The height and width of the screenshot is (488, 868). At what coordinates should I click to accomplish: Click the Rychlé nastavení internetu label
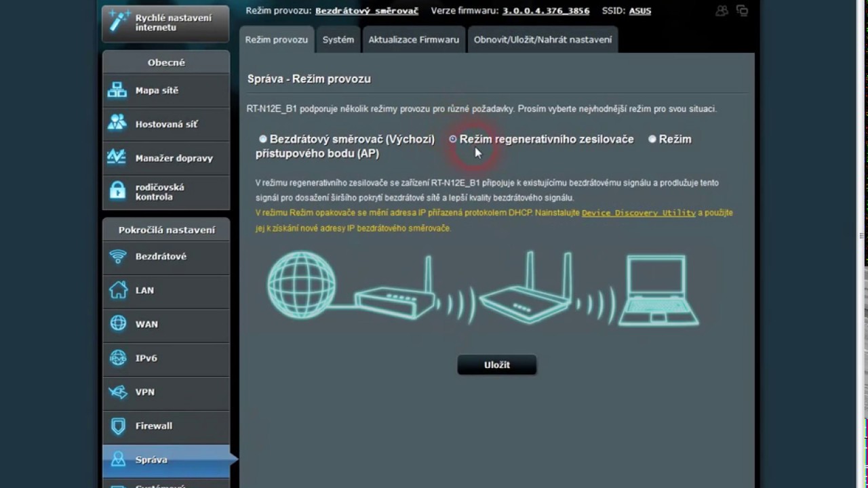click(x=174, y=22)
